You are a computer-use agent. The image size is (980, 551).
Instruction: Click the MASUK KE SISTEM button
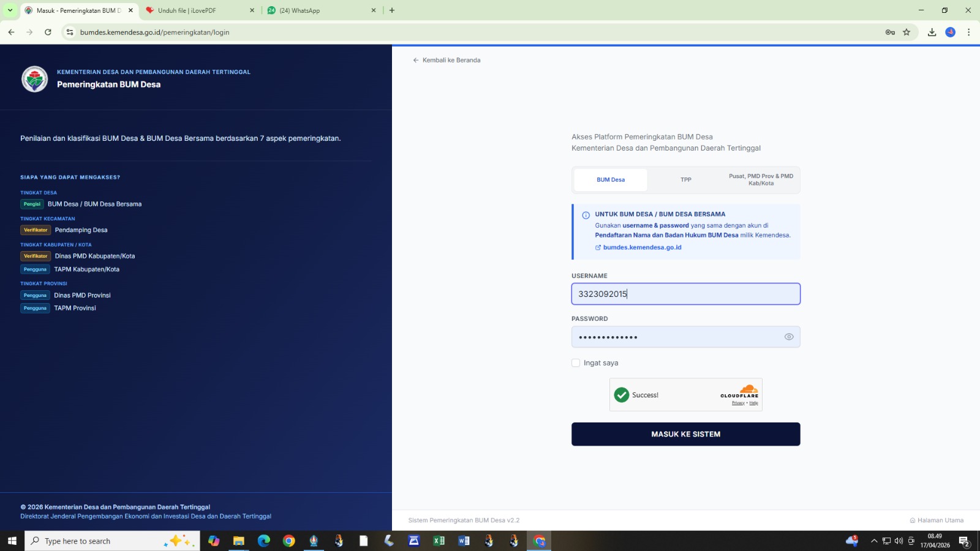tap(686, 434)
